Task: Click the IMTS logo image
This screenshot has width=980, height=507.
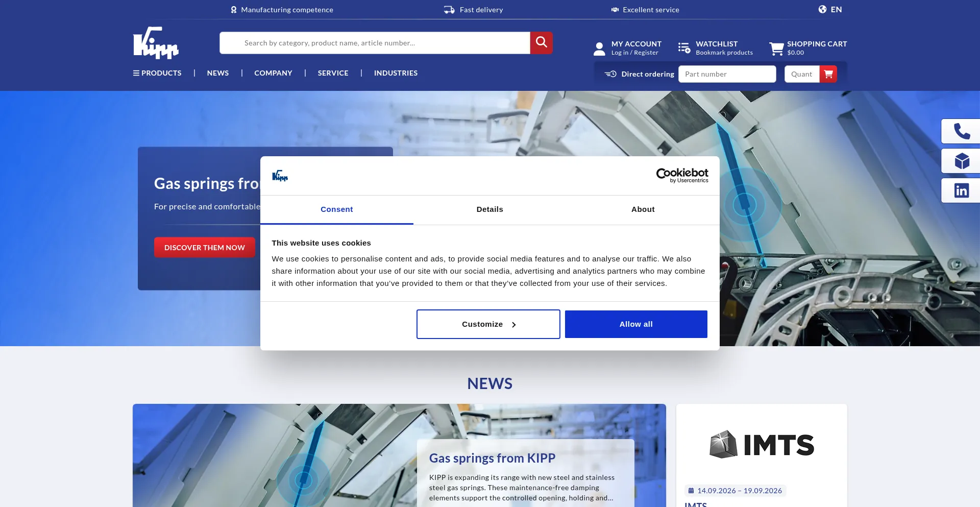Action: coord(762,444)
